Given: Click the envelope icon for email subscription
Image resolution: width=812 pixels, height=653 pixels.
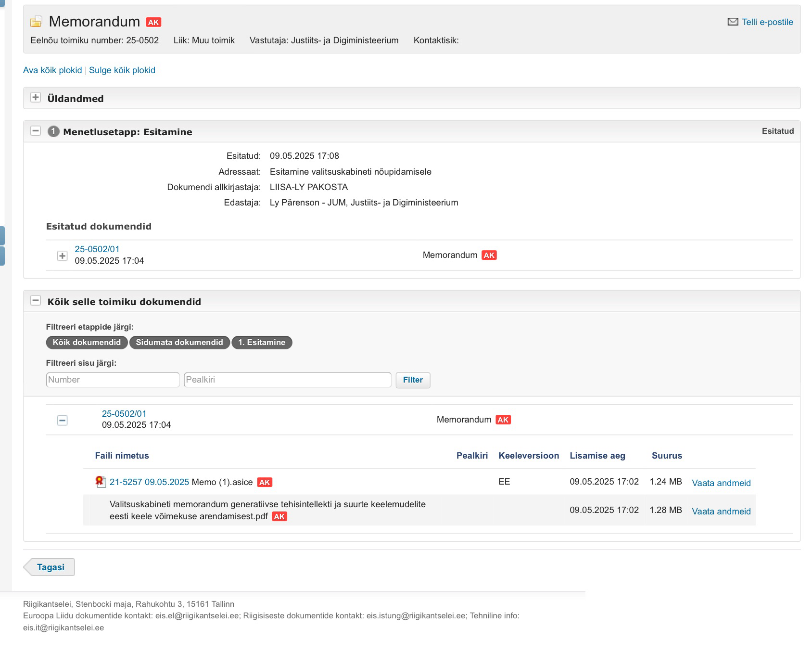Looking at the screenshot, I should point(733,22).
